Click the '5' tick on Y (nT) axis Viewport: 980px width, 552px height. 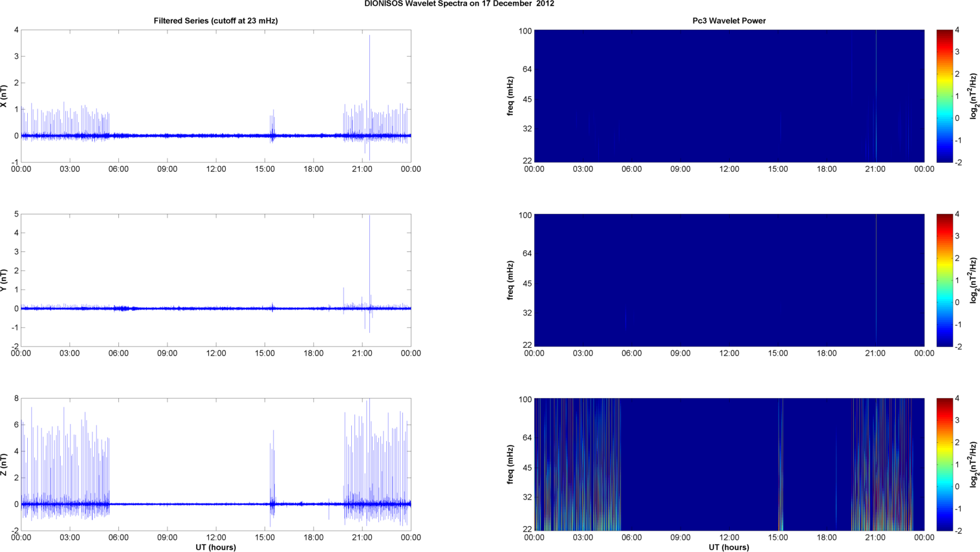(x=16, y=215)
